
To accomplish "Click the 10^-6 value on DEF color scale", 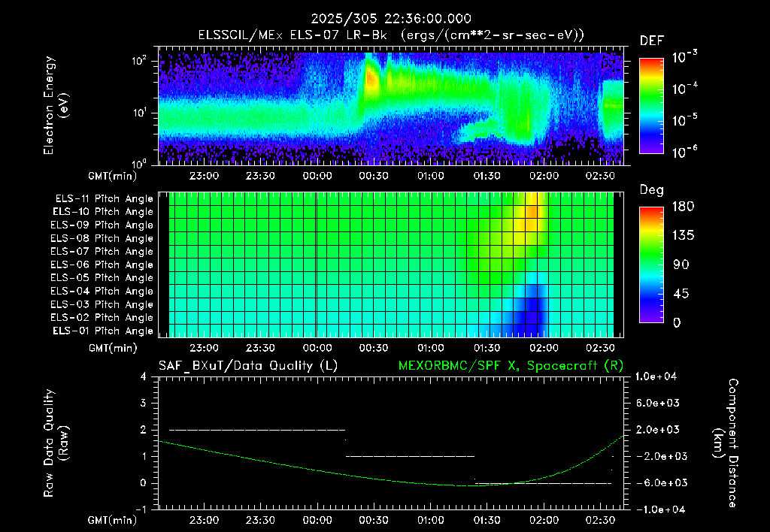I will click(684, 151).
